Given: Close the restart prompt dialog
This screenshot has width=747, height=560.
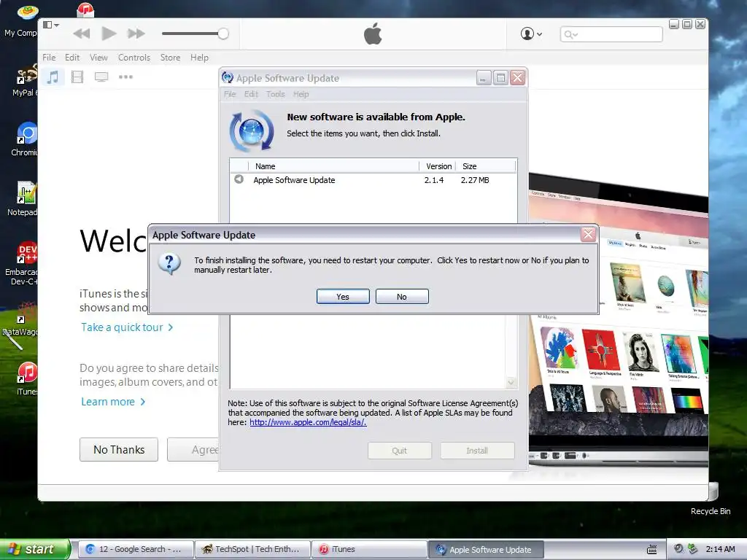Looking at the screenshot, I should (588, 234).
